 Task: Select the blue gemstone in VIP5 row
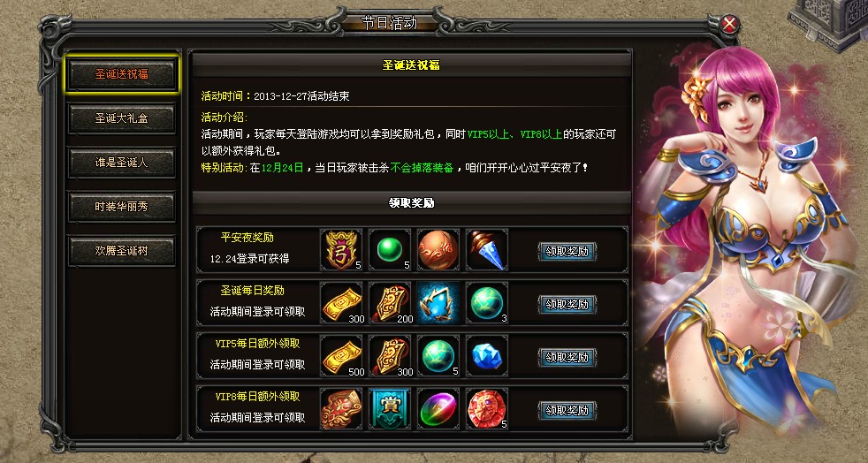pyautogui.click(x=486, y=356)
